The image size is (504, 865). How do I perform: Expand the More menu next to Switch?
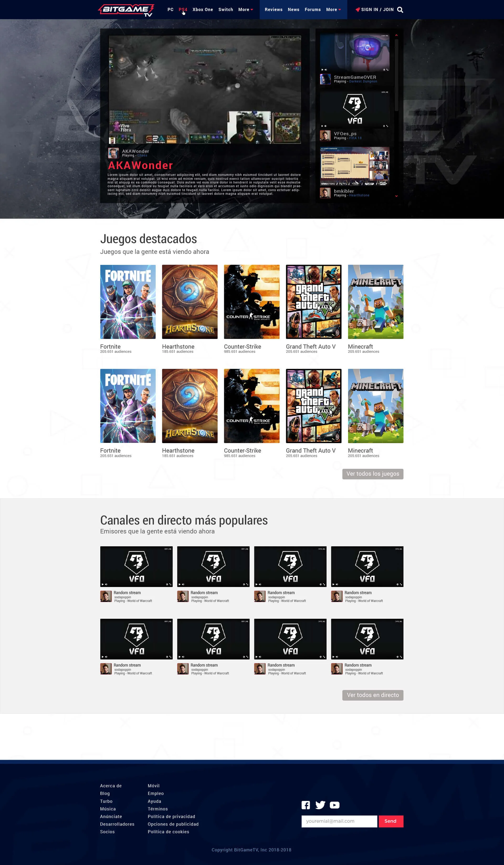click(x=245, y=10)
